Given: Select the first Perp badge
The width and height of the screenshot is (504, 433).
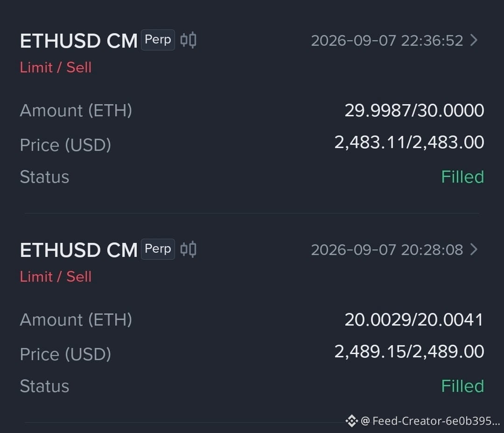Looking at the screenshot, I should tap(158, 40).
